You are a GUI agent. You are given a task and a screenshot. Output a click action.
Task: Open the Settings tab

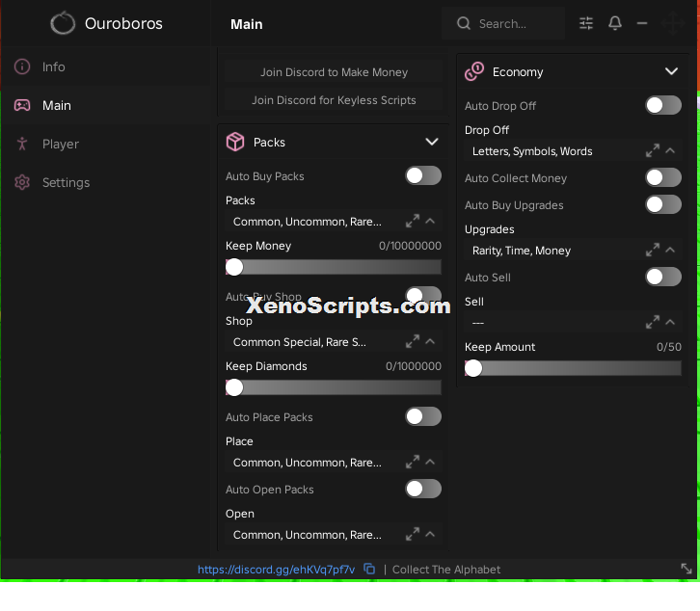(x=105, y=182)
